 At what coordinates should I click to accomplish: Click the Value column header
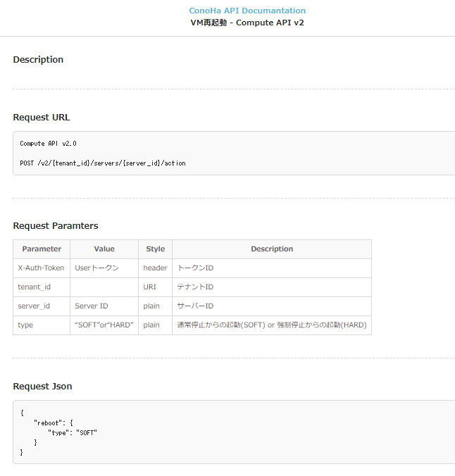(104, 249)
